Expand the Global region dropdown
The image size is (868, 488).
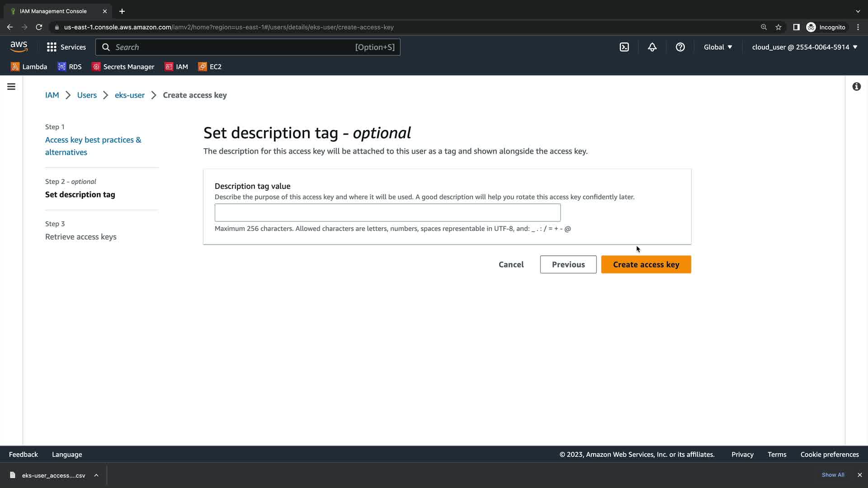tap(717, 47)
